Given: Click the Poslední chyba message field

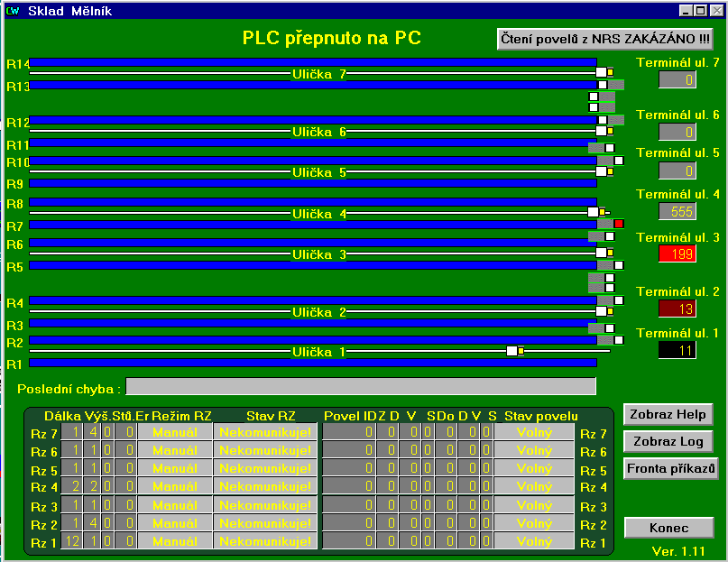Looking at the screenshot, I should [x=361, y=387].
